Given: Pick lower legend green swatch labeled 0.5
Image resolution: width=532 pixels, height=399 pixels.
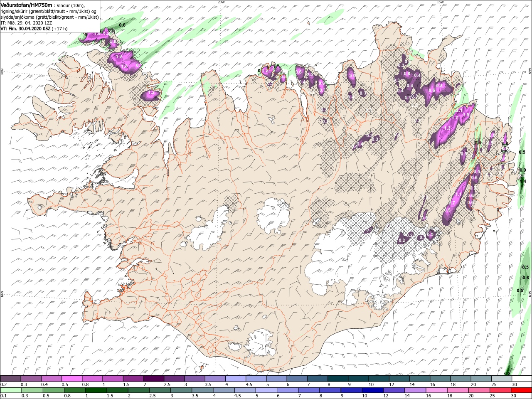Looking at the screenshot, I should [53, 390].
